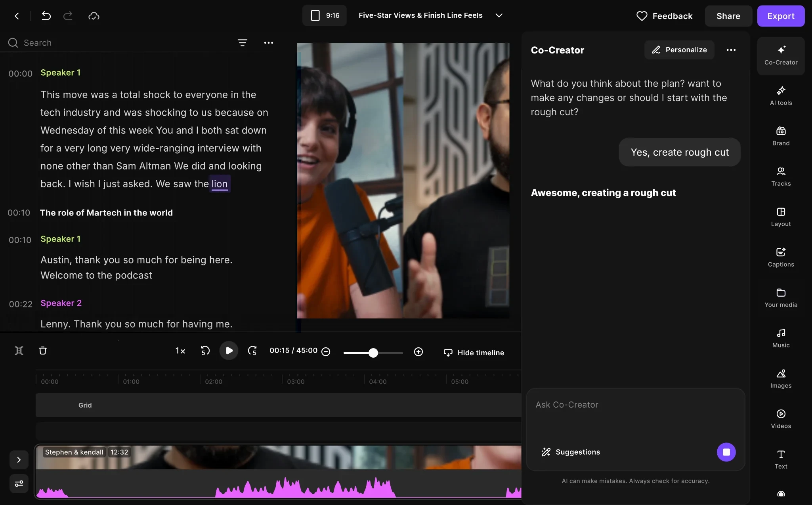Image resolution: width=812 pixels, height=505 pixels.
Task: Open timeline settings sliders icon
Action: (19, 484)
